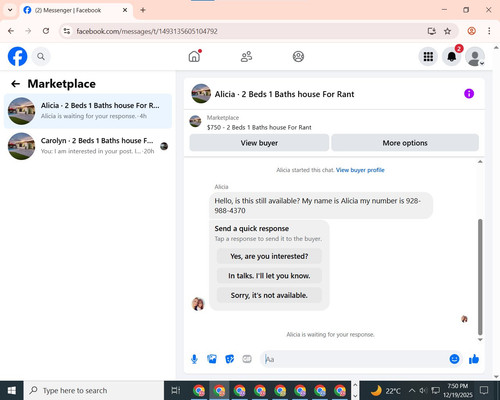Open a new browser tab
The image size is (500, 400).
[143, 10]
